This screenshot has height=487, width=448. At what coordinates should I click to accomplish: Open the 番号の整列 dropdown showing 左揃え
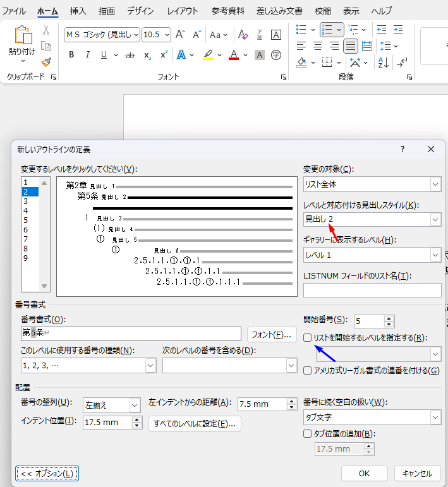point(112,405)
